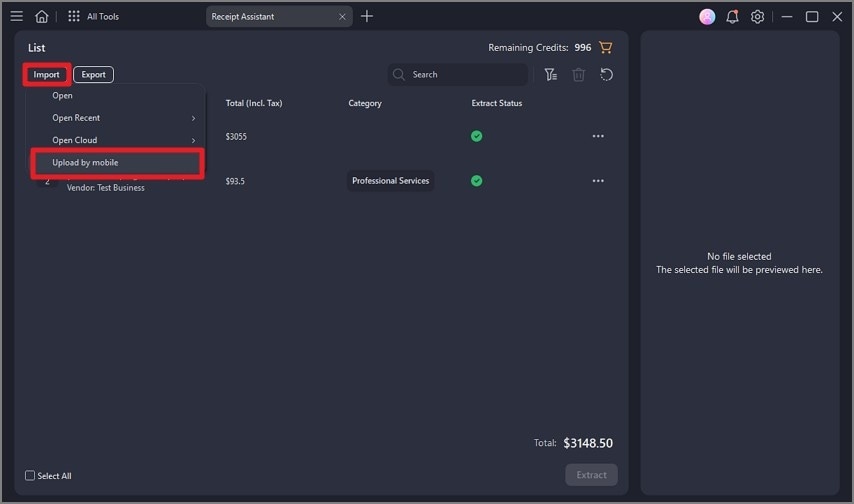Open more options for the $3055 receipt
The width and height of the screenshot is (854, 504).
click(598, 136)
